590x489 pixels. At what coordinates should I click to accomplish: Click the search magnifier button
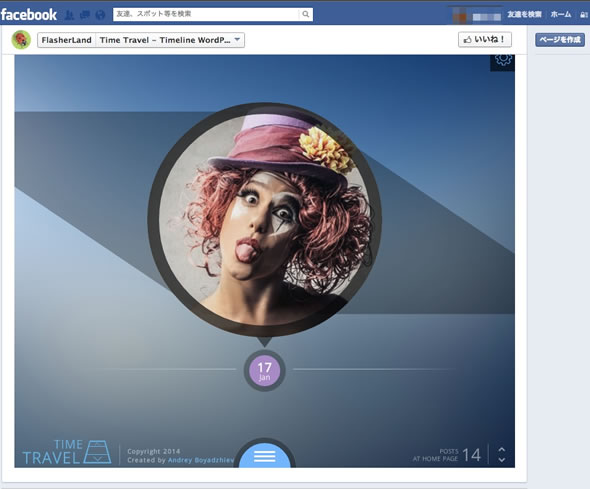pos(306,14)
